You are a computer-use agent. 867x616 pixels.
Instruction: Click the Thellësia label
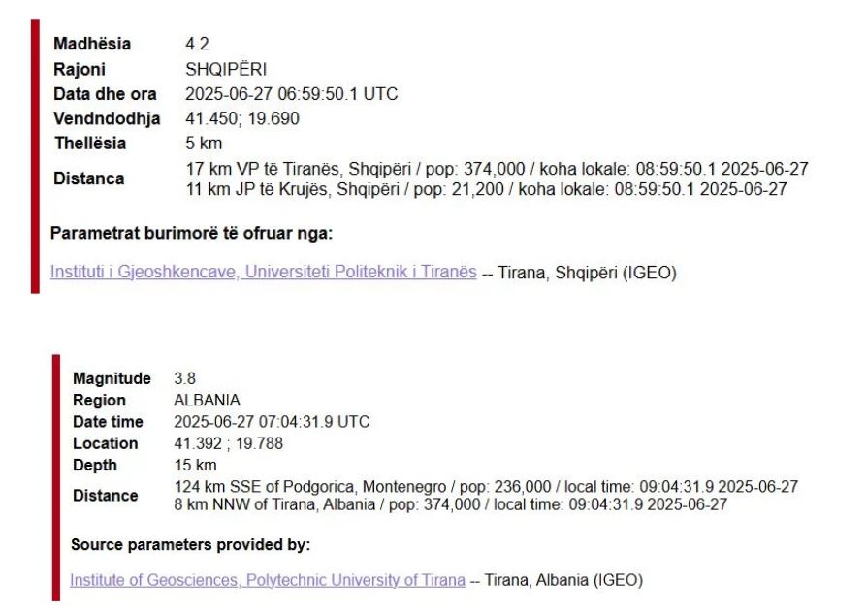pyautogui.click(x=90, y=144)
